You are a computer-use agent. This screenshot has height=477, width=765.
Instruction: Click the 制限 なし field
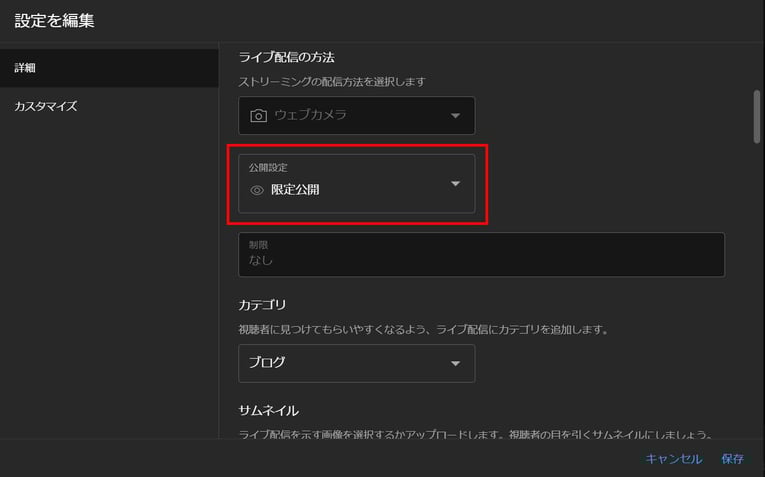[481, 255]
